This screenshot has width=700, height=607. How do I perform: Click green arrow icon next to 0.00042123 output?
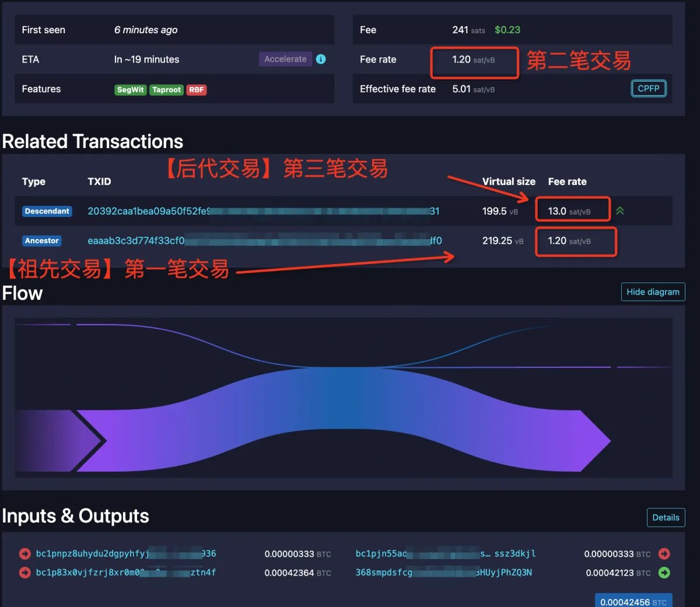click(664, 573)
